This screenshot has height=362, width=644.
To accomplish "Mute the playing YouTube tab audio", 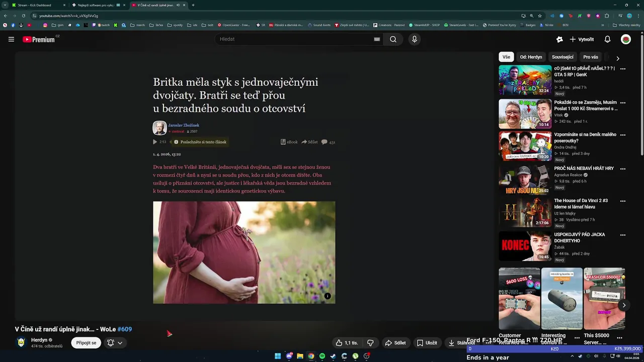I will (178, 5).
